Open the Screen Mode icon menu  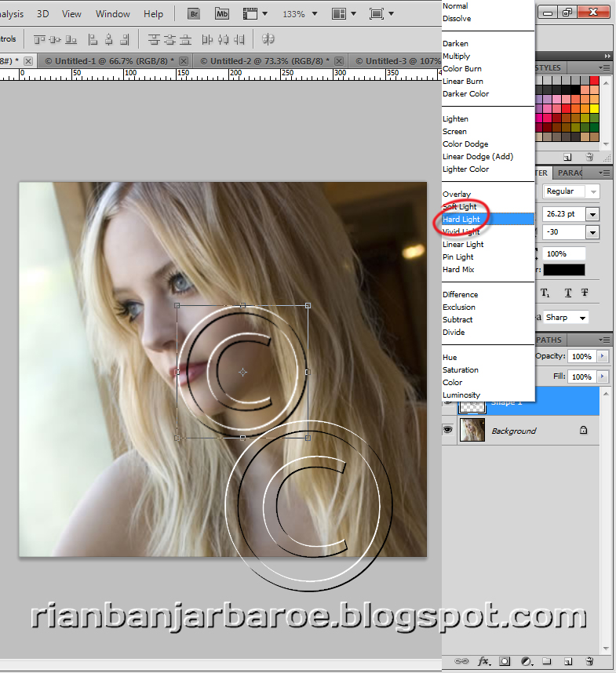tap(381, 14)
